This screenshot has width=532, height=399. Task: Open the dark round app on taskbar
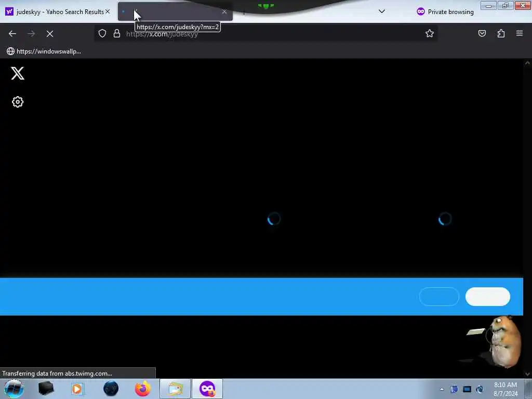[x=111, y=389]
